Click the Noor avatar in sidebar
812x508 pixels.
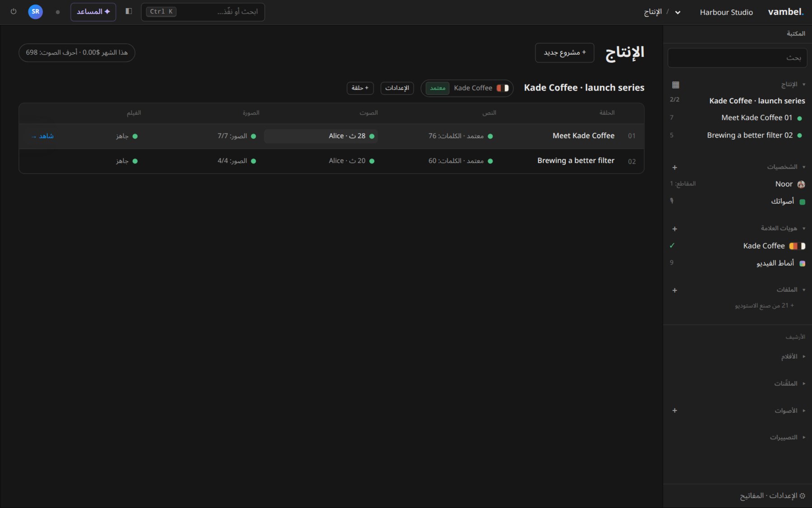click(801, 184)
